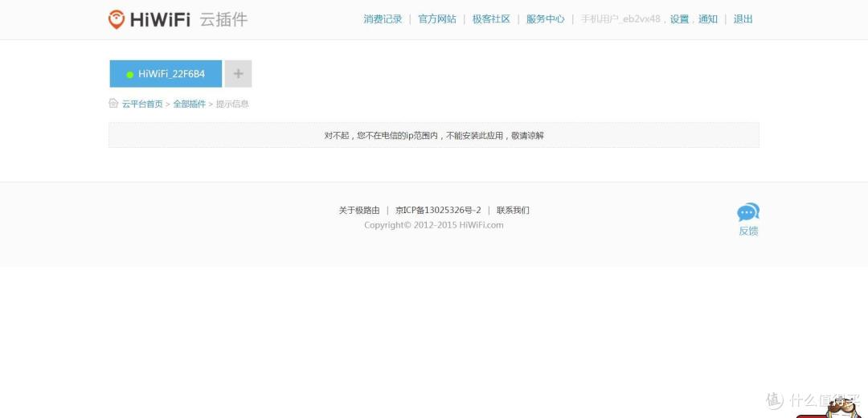This screenshot has height=418, width=868.
Task: Add a new router with plus button
Action: [238, 74]
